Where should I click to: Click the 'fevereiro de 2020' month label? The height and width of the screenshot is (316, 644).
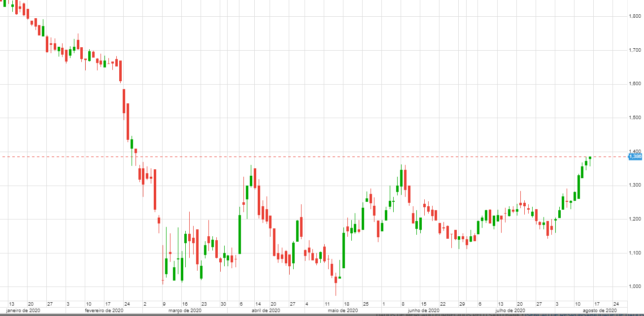(x=104, y=311)
